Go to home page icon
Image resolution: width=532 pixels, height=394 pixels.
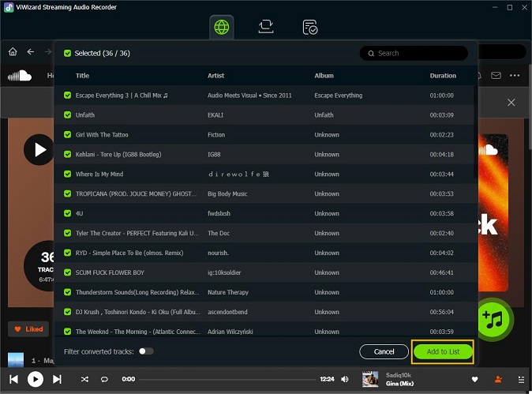click(x=13, y=51)
